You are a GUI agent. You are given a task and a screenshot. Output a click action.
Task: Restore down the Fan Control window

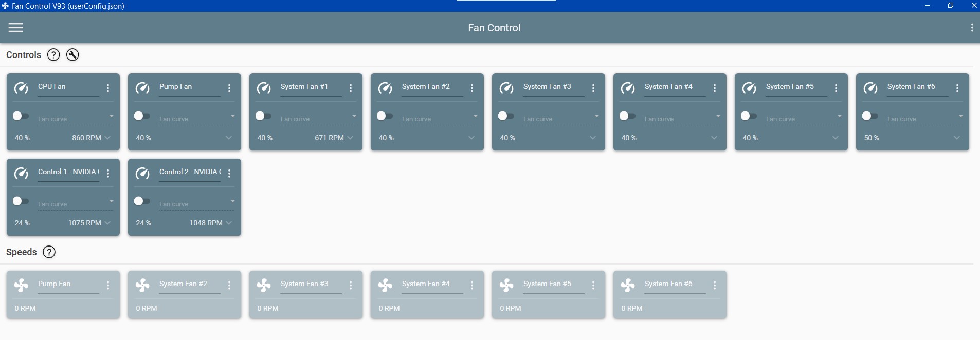tap(951, 6)
